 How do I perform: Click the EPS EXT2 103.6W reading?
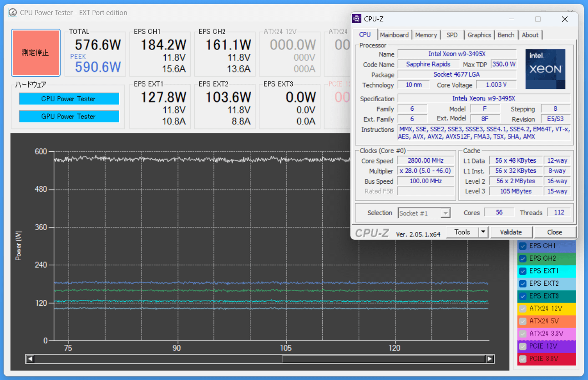click(228, 97)
